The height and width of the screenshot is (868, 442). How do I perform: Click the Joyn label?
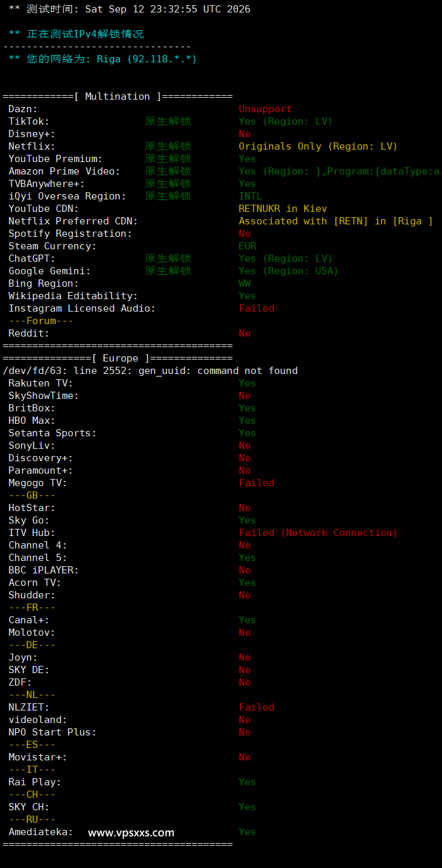coord(23,657)
